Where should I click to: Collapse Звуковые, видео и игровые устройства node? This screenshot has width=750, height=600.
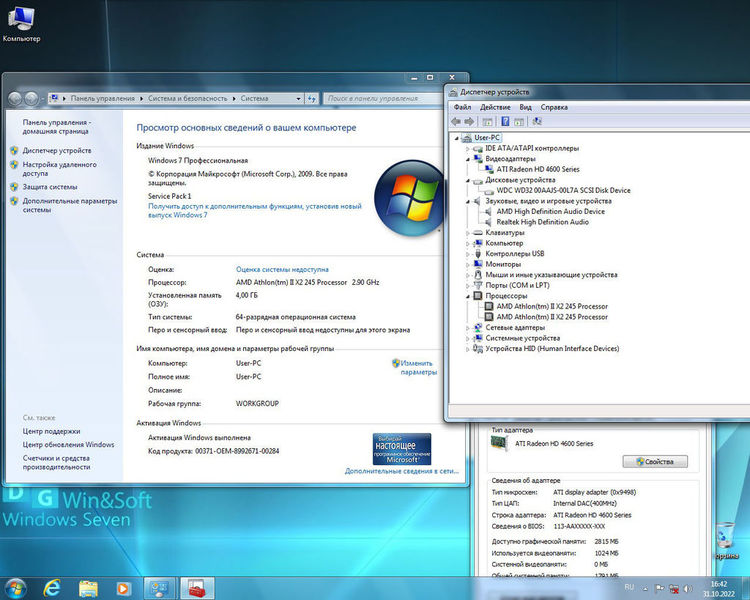[468, 201]
